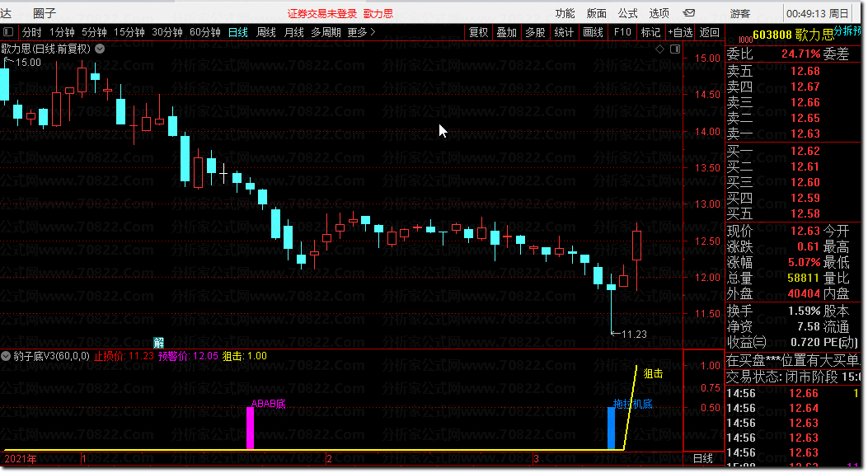This screenshot has height=473, width=868.
Task: Click the 15.00 high price marker
Action: [28, 63]
